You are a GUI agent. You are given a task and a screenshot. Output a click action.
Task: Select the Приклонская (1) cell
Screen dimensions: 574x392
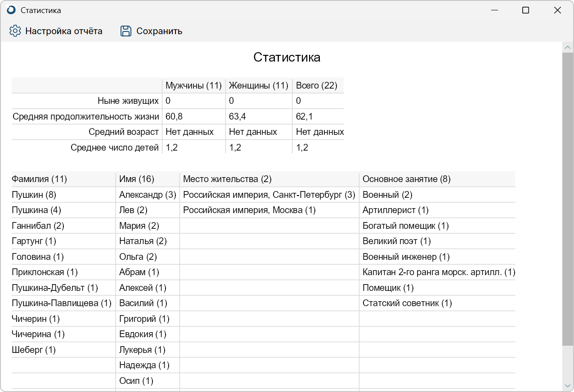[x=63, y=272]
